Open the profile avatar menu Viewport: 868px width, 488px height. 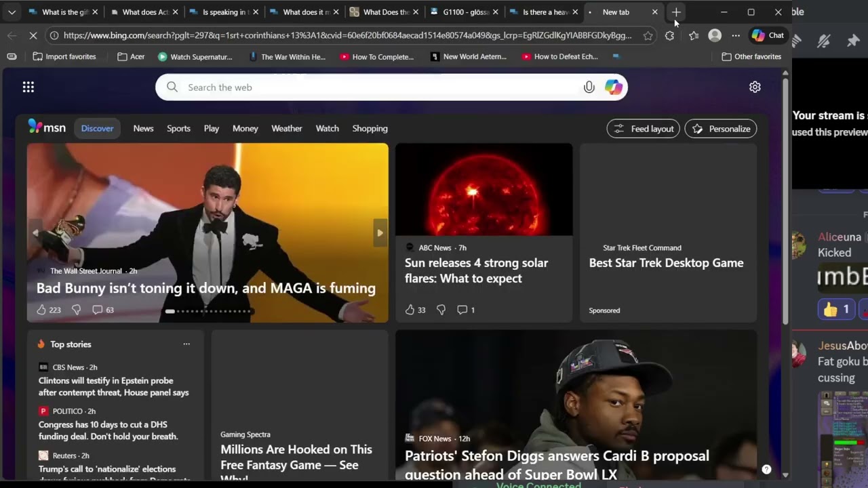click(715, 35)
